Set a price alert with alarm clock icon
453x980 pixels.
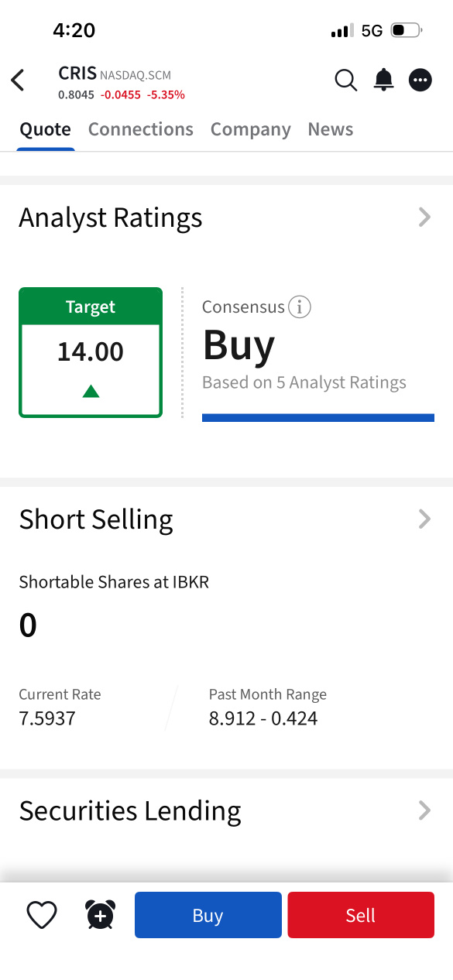click(x=100, y=915)
